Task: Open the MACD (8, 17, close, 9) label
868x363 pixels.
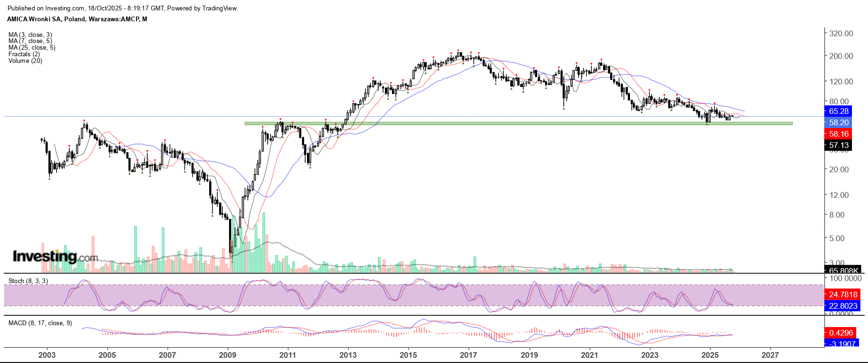Action: 40,323
